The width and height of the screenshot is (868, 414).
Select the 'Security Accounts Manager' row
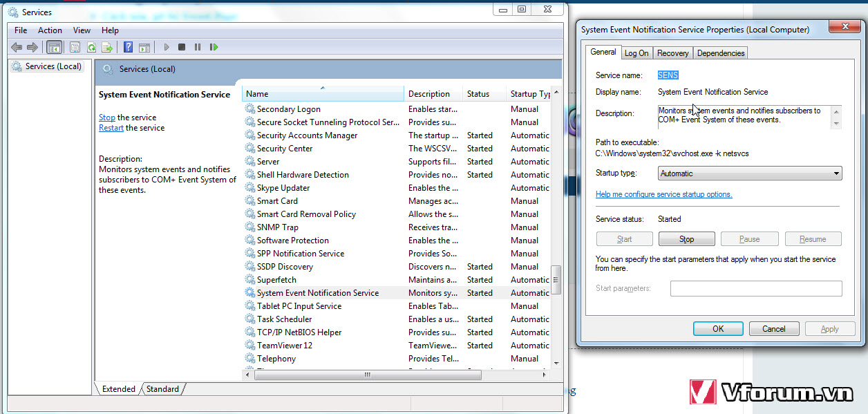pyautogui.click(x=397, y=135)
